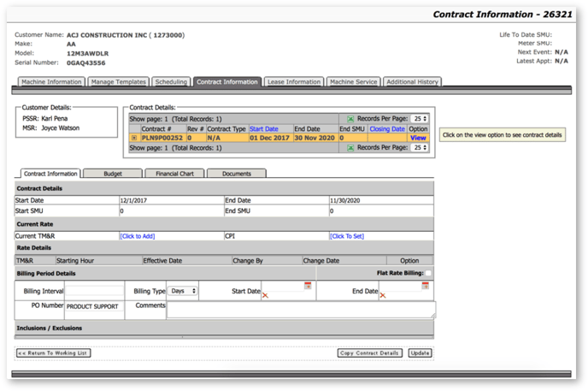This screenshot has width=588, height=391.
Task: Click red X under billing End Date
Action: tap(383, 295)
